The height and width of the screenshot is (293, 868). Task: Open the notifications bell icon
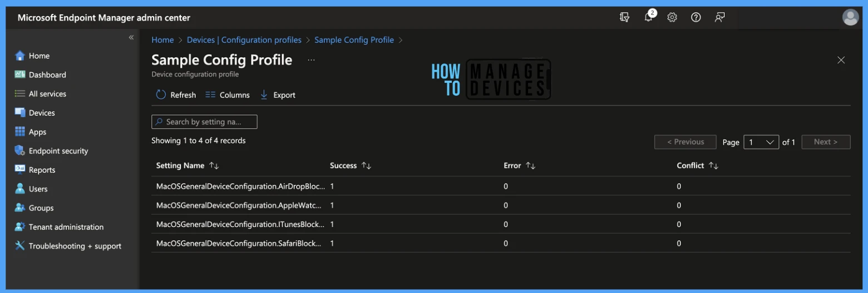tap(649, 17)
